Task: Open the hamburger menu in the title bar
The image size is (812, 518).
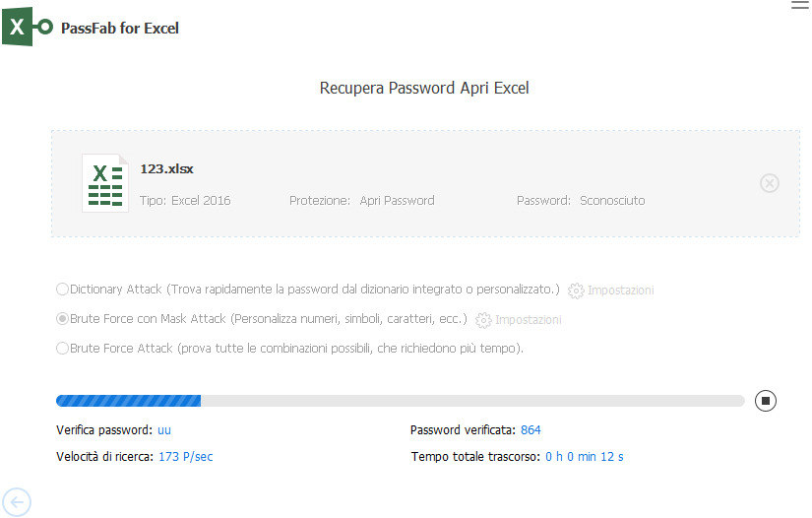Action: click(799, 6)
